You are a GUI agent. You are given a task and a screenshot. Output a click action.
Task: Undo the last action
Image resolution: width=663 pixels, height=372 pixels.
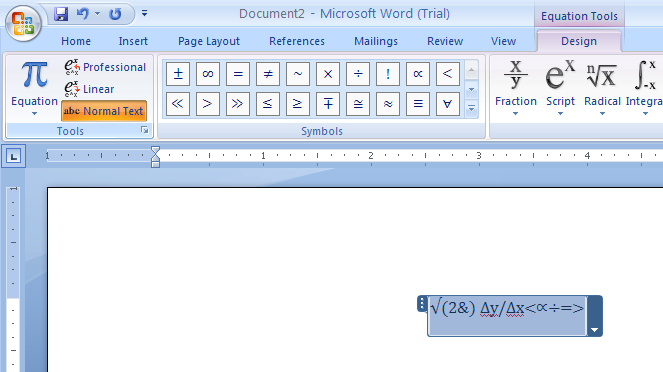tap(82, 14)
